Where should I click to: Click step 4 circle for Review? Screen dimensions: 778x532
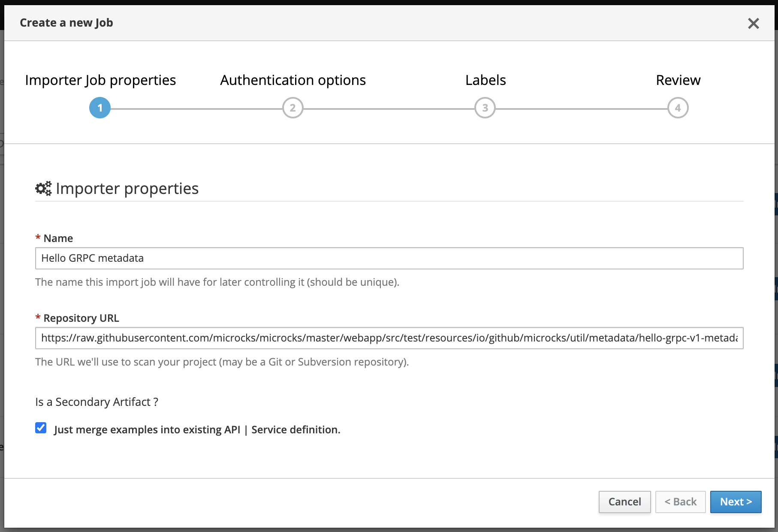click(x=678, y=108)
